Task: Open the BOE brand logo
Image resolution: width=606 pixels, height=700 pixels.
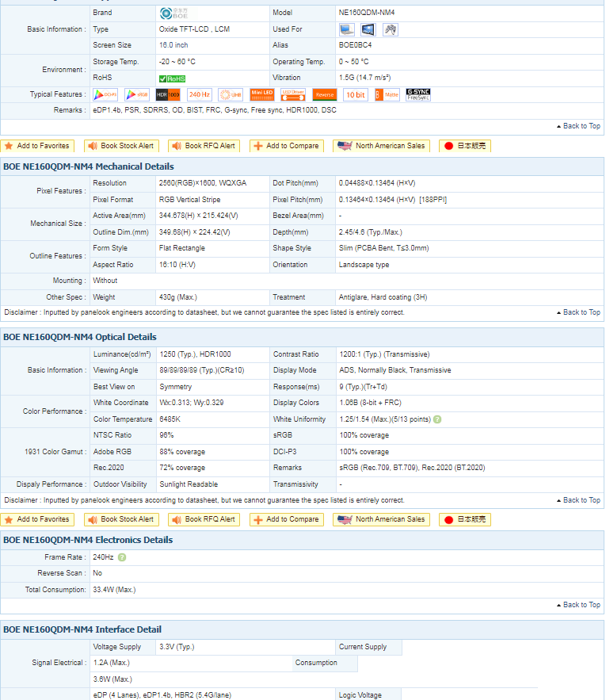Action: pos(173,13)
